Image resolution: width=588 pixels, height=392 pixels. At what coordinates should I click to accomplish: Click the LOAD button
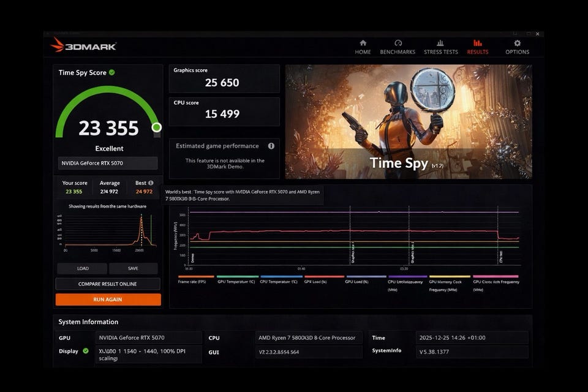tap(83, 269)
